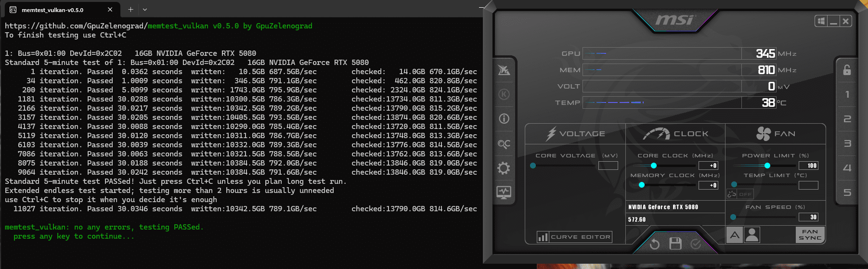
Task: Click the Power Limit 100 value field
Action: (x=808, y=166)
